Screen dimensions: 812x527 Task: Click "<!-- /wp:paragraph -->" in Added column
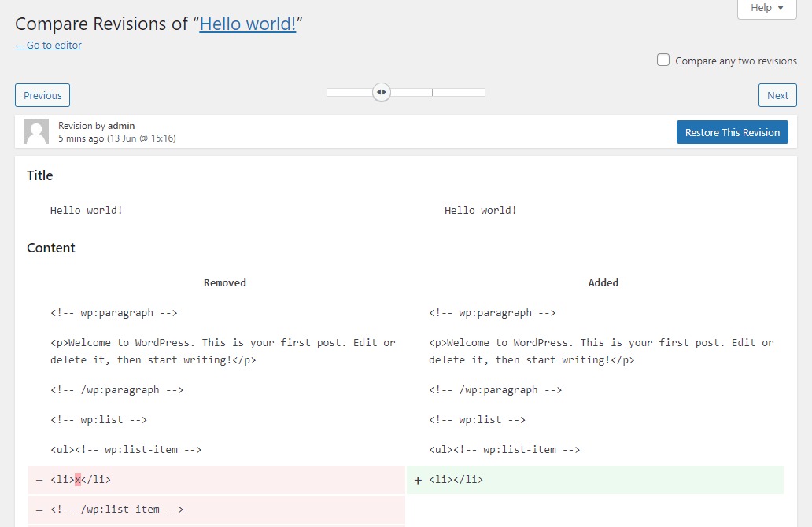(495, 390)
